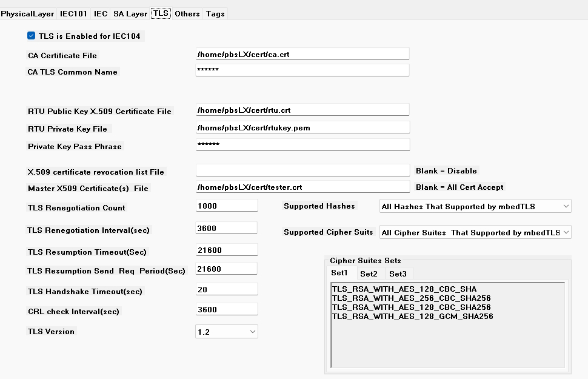Open the SA Layer tab

pyautogui.click(x=130, y=13)
